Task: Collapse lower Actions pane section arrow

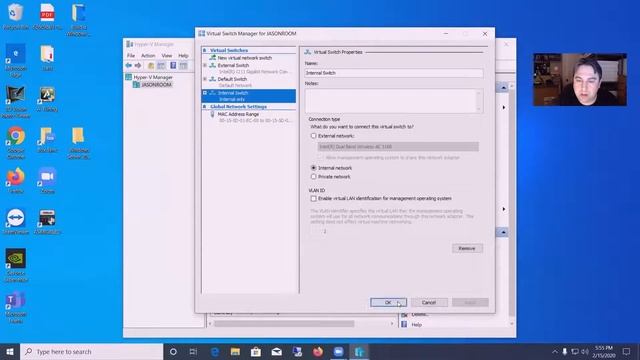Action: pyautogui.click(x=503, y=232)
